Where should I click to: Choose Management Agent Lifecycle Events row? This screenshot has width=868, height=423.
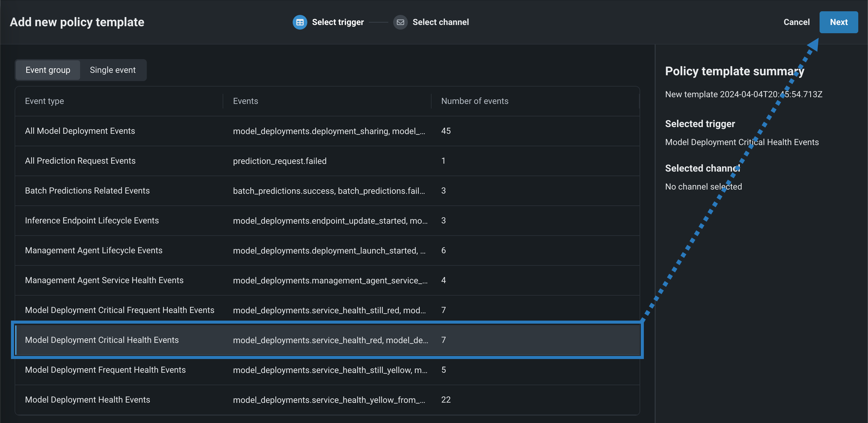(94, 251)
